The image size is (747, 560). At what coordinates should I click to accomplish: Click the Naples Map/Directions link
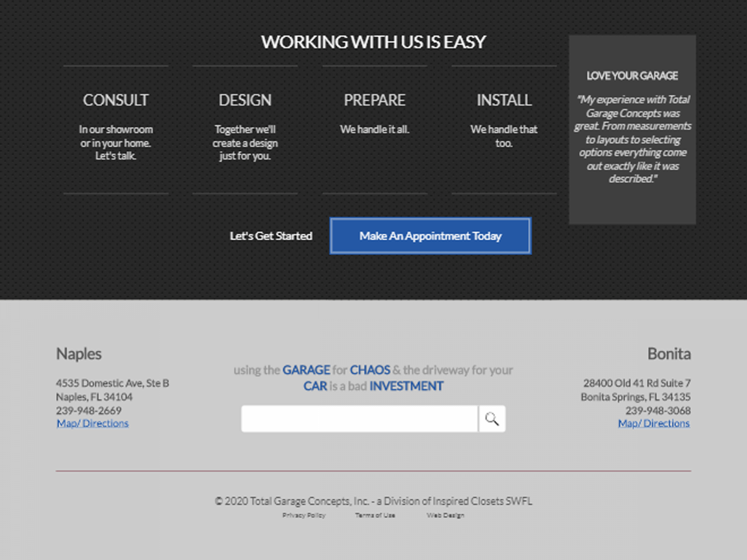(91, 423)
